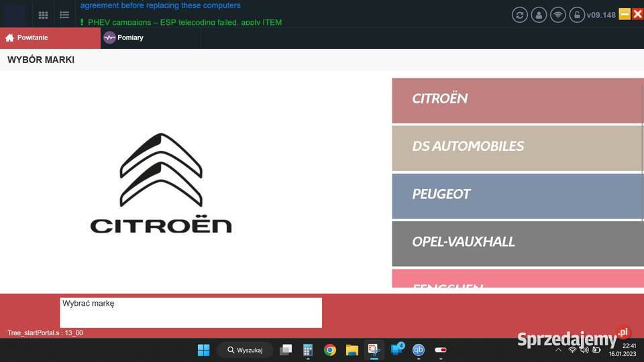644x362 pixels.
Task: Click the Wyszukaj taskbar search box
Action: pyautogui.click(x=246, y=350)
